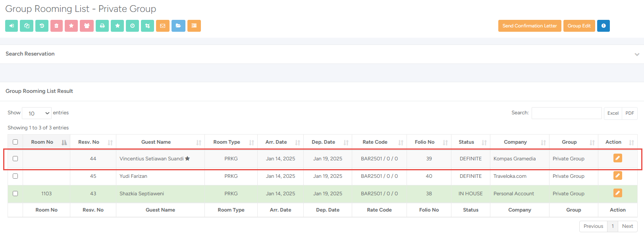This screenshot has height=235, width=644.
Task: Edit reservation of Yudi Farizan with pencil icon
Action: [x=617, y=176]
